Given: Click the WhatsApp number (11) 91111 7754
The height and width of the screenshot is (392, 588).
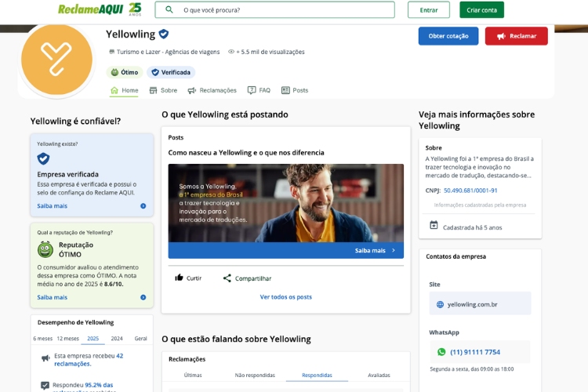Looking at the screenshot, I should pyautogui.click(x=475, y=352).
